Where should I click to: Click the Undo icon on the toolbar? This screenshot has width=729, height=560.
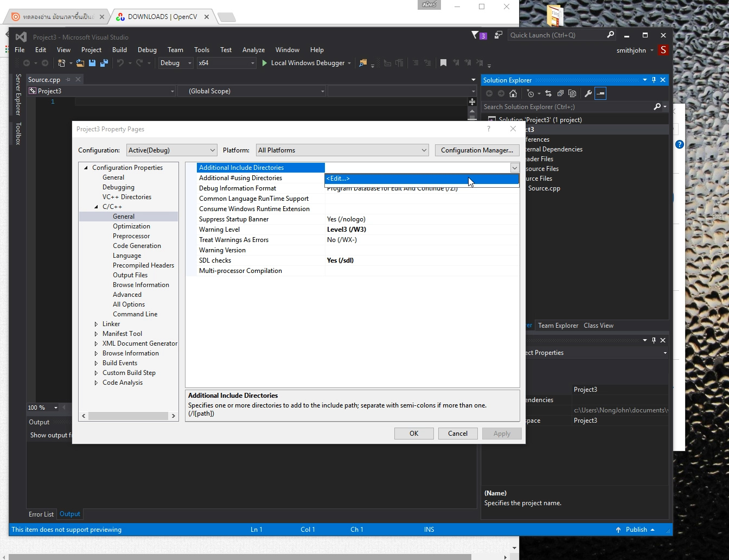coord(120,63)
